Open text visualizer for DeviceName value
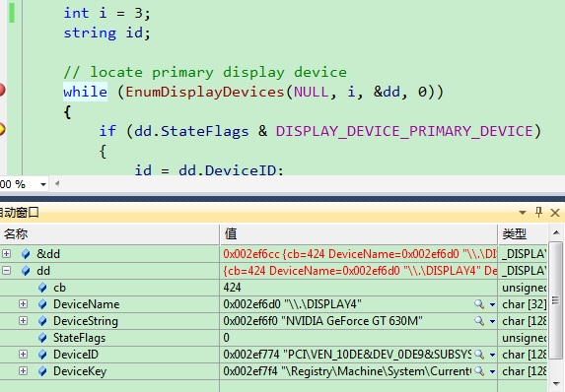Screen dimensions: 565x392 479,304
